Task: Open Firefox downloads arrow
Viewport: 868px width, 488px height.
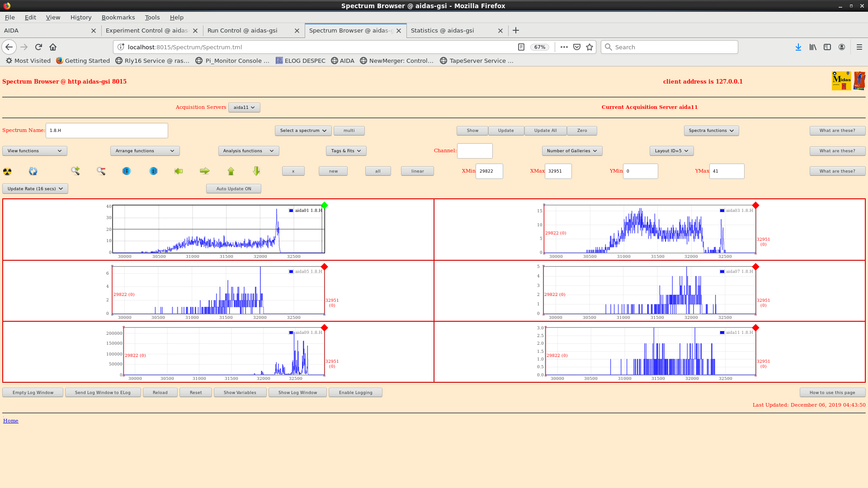Action: point(798,47)
